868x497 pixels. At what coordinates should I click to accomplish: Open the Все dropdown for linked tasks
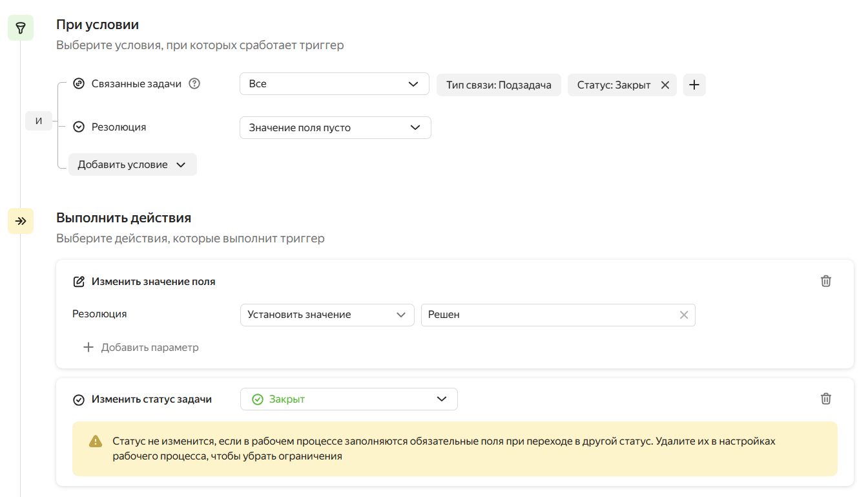click(334, 84)
